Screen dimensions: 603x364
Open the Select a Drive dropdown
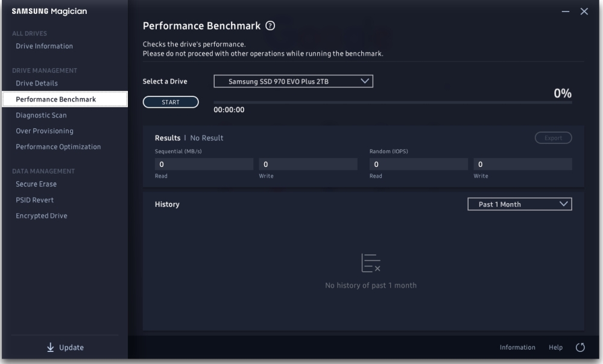[294, 81]
